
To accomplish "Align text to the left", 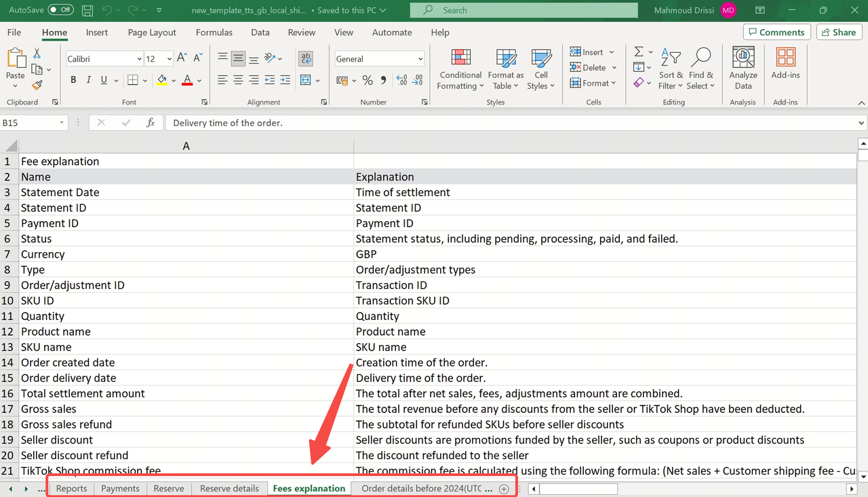I will coord(222,80).
